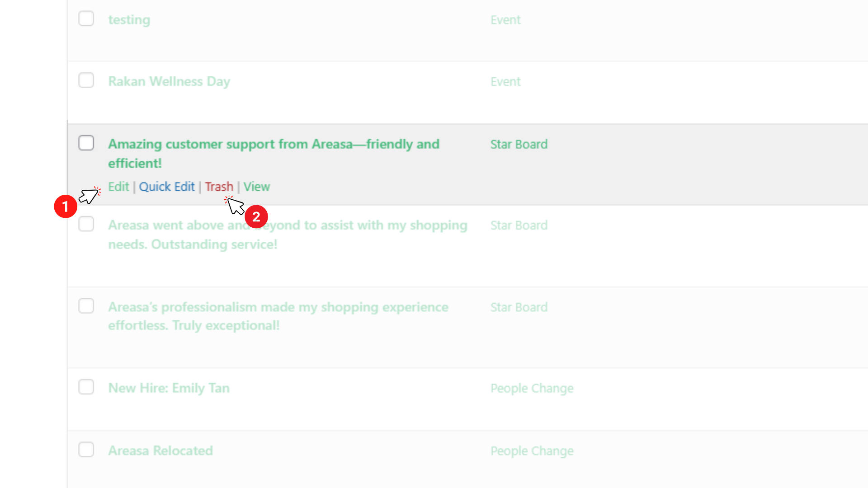Open the testing post title

tap(129, 20)
